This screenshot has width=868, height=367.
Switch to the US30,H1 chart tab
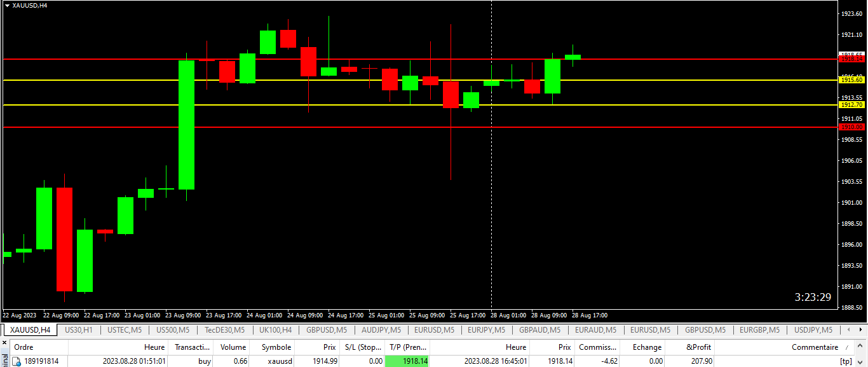[79, 330]
